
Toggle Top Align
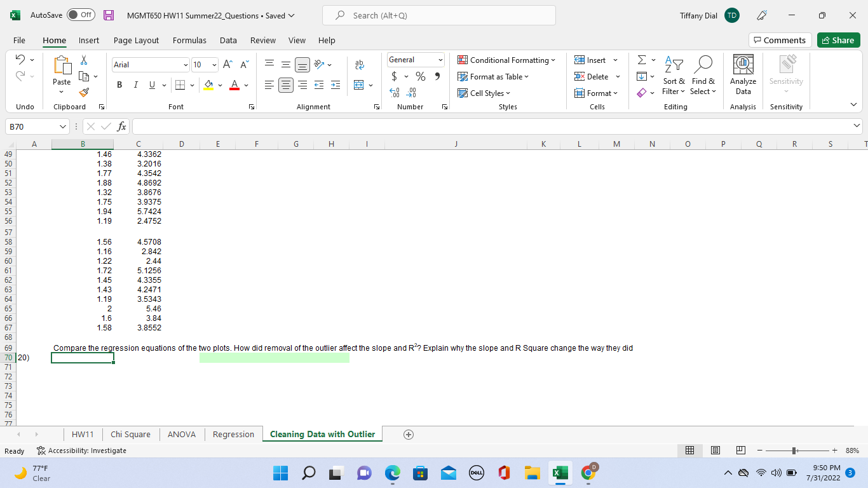(x=269, y=64)
